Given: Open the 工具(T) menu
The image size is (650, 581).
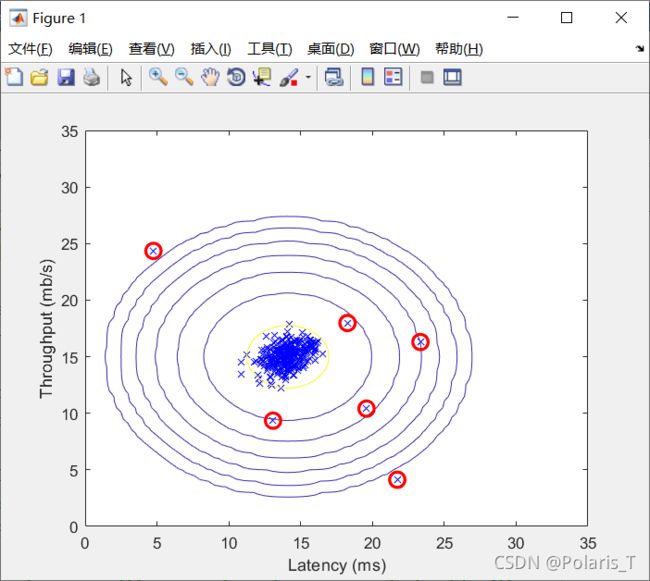Looking at the screenshot, I should coord(270,49).
